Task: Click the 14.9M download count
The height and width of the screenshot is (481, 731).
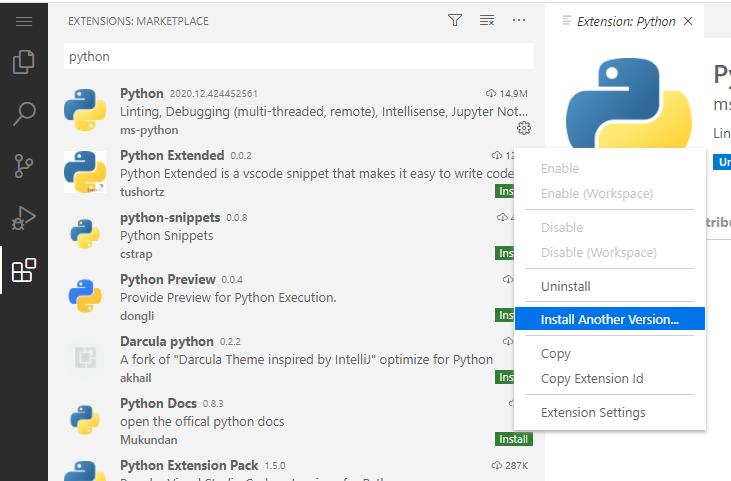Action: pyautogui.click(x=513, y=94)
